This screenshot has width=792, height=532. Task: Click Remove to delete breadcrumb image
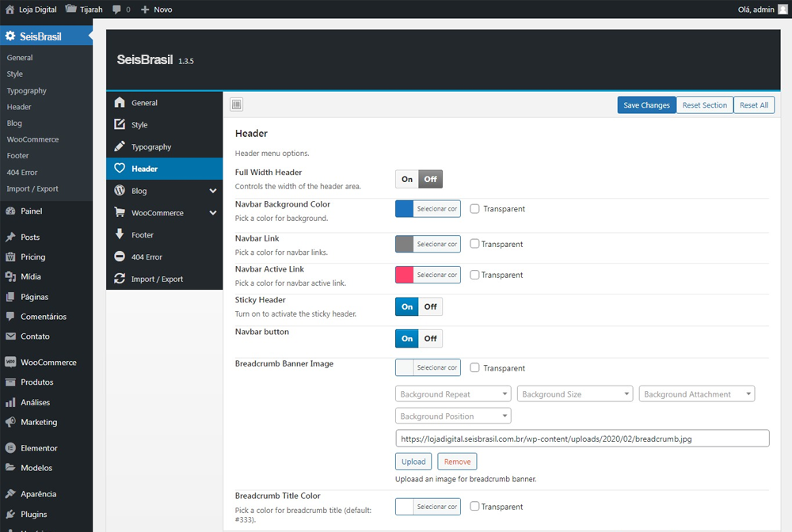click(457, 462)
